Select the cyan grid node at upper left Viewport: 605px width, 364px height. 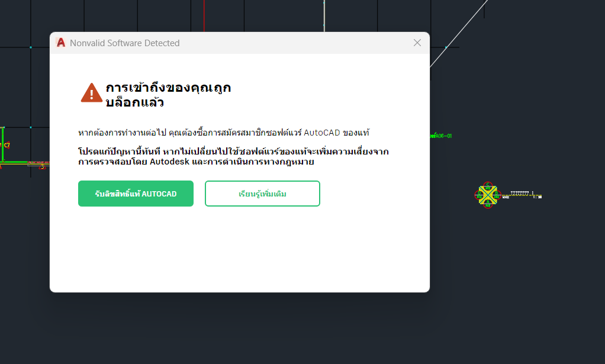click(x=30, y=47)
